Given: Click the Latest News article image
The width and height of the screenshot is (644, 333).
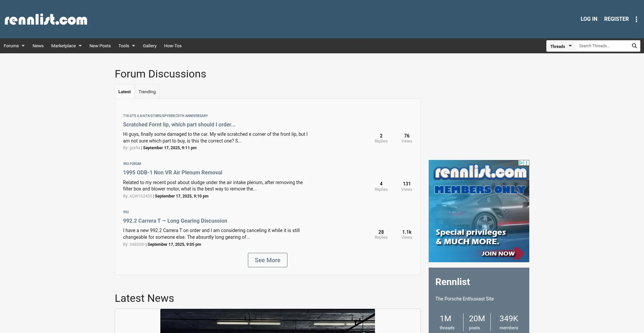Looking at the screenshot, I should coord(268,321).
